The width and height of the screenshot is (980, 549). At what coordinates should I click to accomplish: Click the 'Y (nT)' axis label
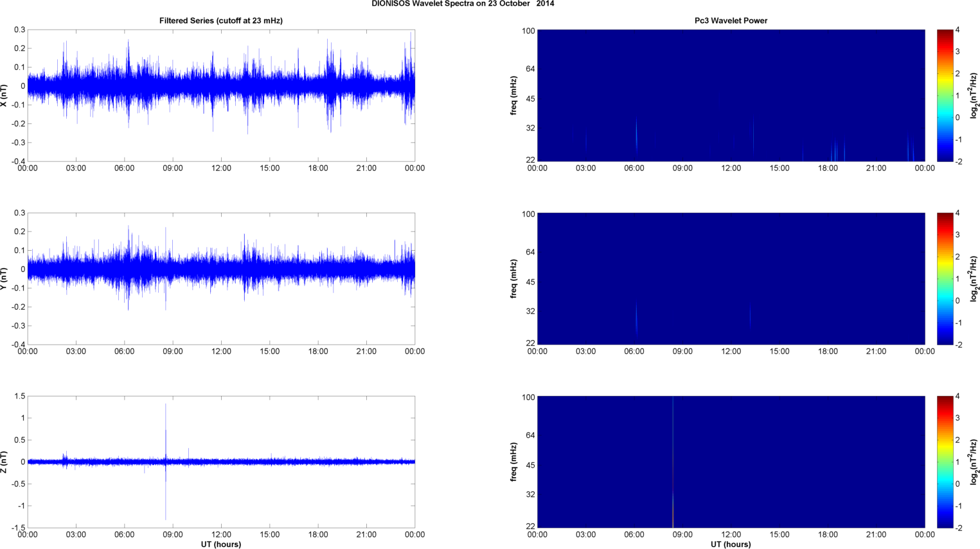pyautogui.click(x=4, y=278)
